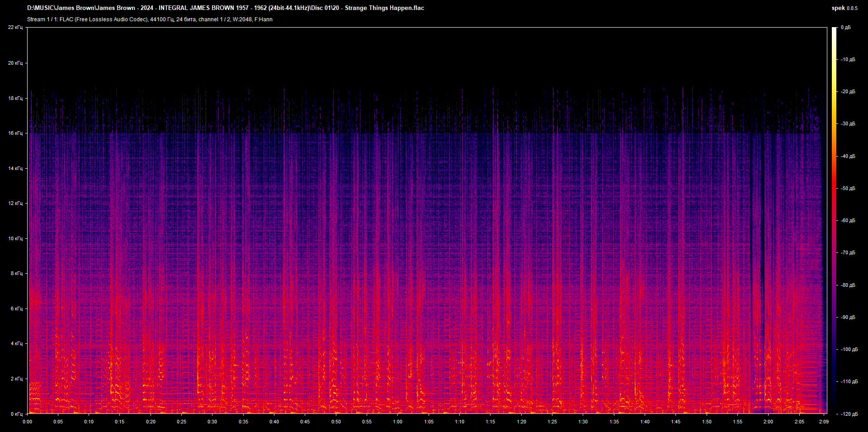Viewport: 868px width, 432px height.
Task: Click the FLAC stream info line
Action: coord(150,19)
